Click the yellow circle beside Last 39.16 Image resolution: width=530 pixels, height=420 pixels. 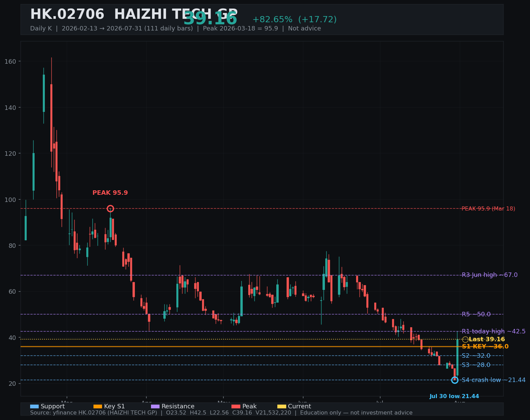465,340
